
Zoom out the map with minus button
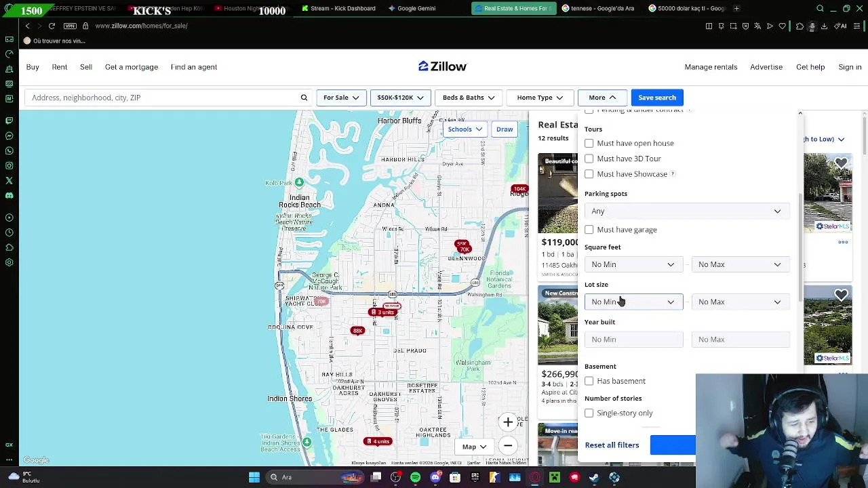click(x=508, y=446)
